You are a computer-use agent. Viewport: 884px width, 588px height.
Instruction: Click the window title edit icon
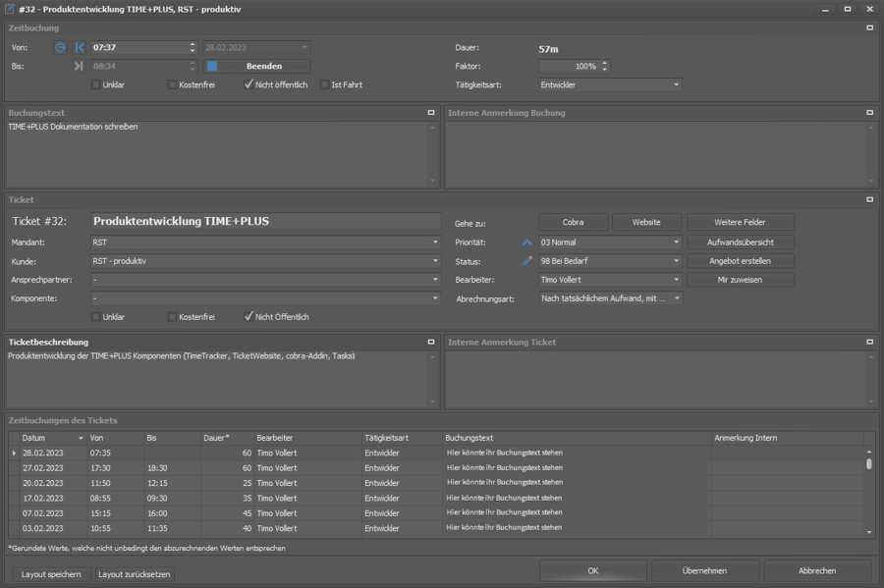pos(10,9)
